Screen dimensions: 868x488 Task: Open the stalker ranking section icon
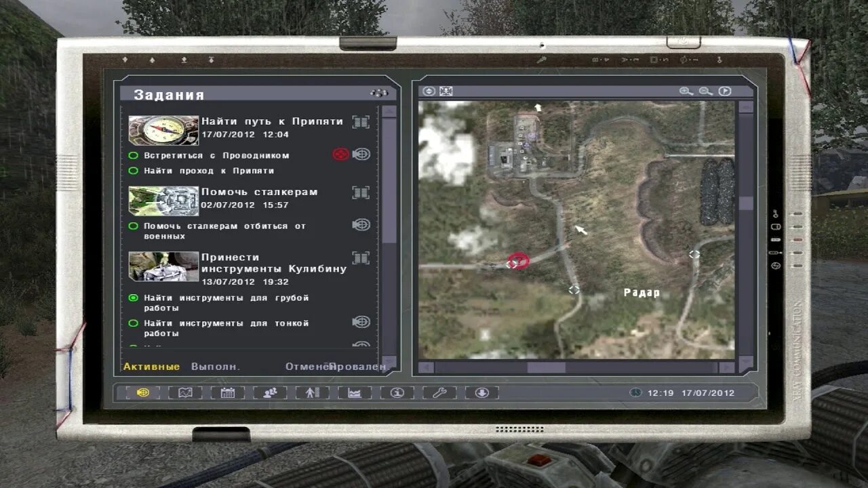click(x=312, y=392)
